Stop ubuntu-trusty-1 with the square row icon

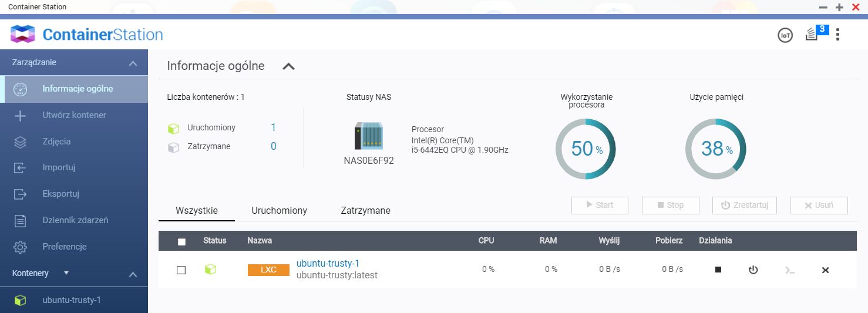[x=718, y=270]
